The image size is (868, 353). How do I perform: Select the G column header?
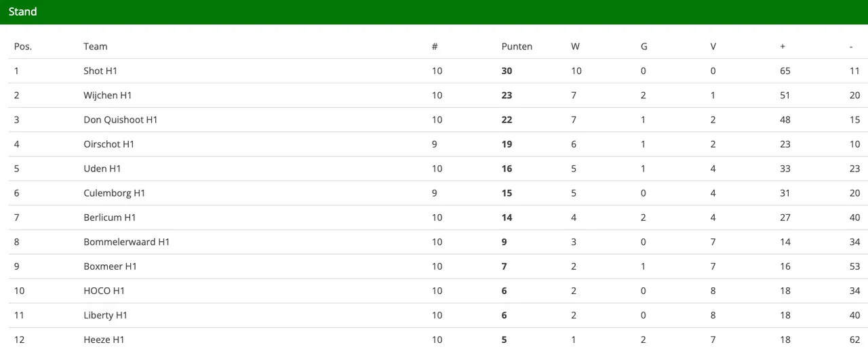644,47
